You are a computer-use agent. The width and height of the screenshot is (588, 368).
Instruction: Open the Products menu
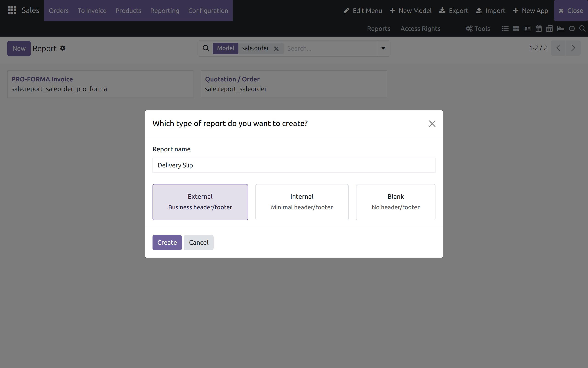(128, 11)
